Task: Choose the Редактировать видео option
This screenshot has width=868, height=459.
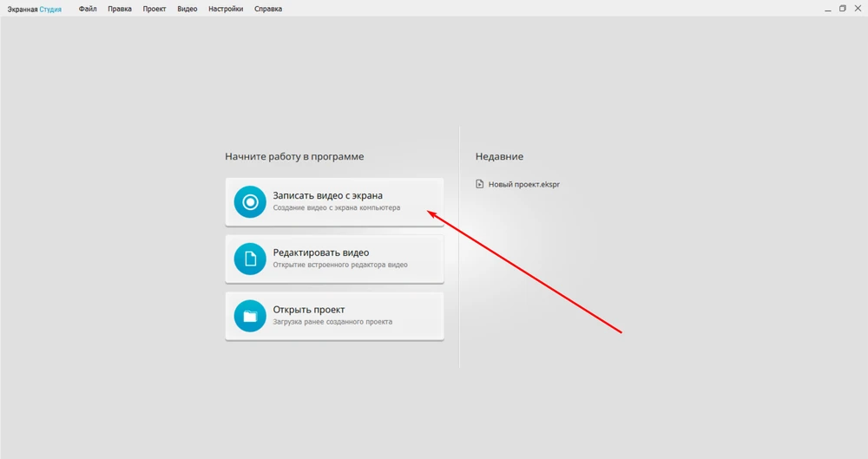Action: pyautogui.click(x=320, y=252)
